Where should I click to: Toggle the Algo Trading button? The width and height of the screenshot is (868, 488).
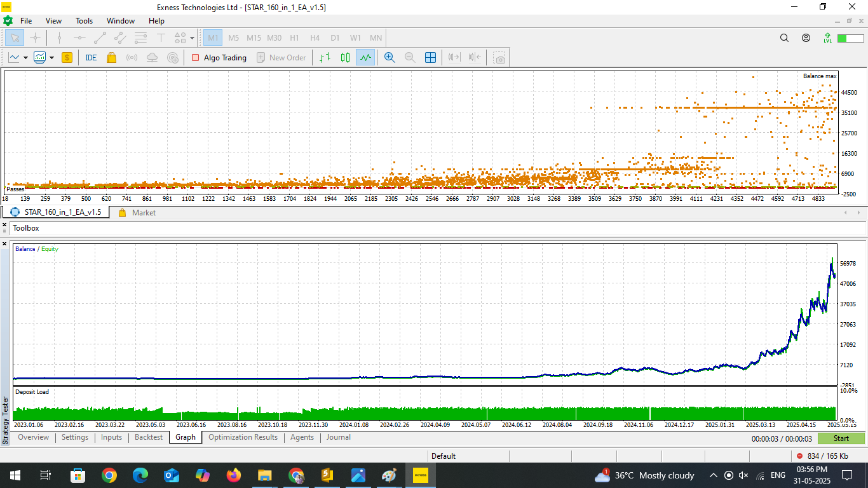219,58
